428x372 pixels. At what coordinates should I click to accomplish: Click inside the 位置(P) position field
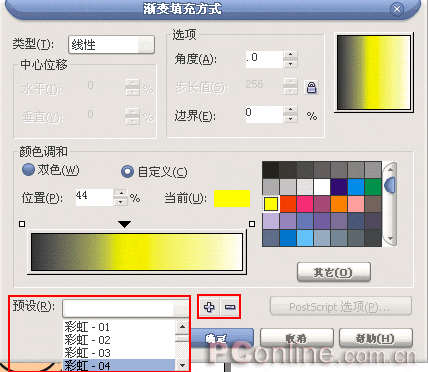[x=94, y=197]
